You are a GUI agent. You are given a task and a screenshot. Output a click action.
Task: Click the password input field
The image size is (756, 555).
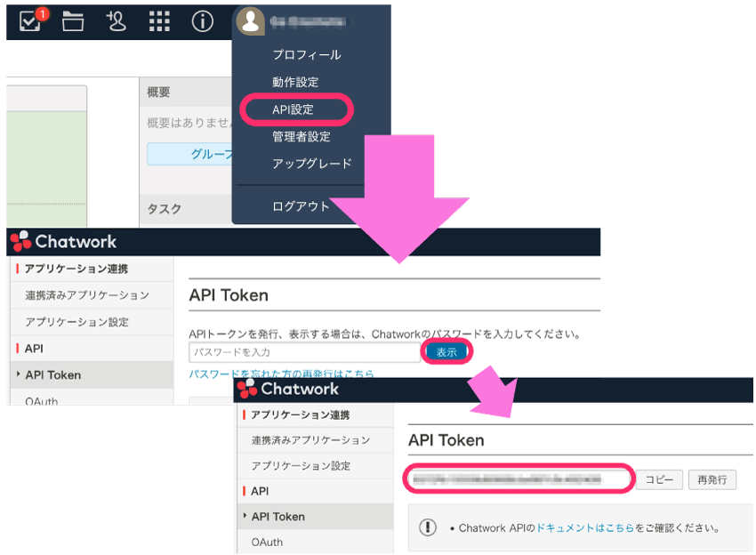click(x=304, y=352)
